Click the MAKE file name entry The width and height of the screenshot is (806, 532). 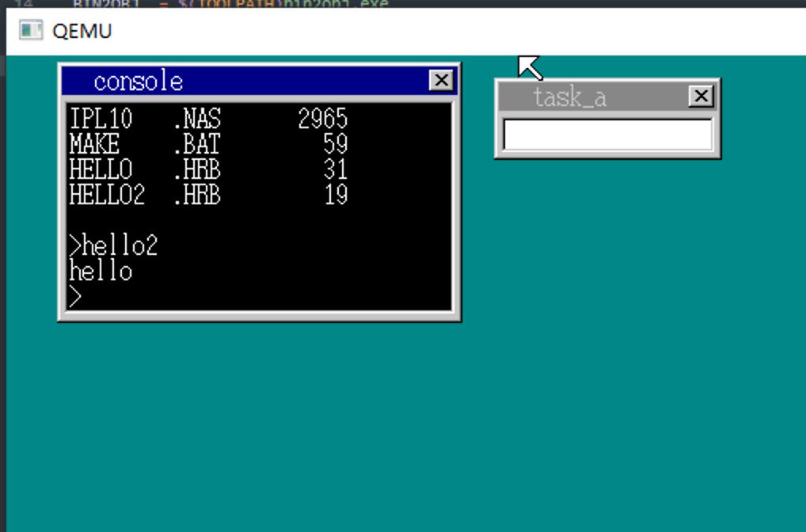94,144
